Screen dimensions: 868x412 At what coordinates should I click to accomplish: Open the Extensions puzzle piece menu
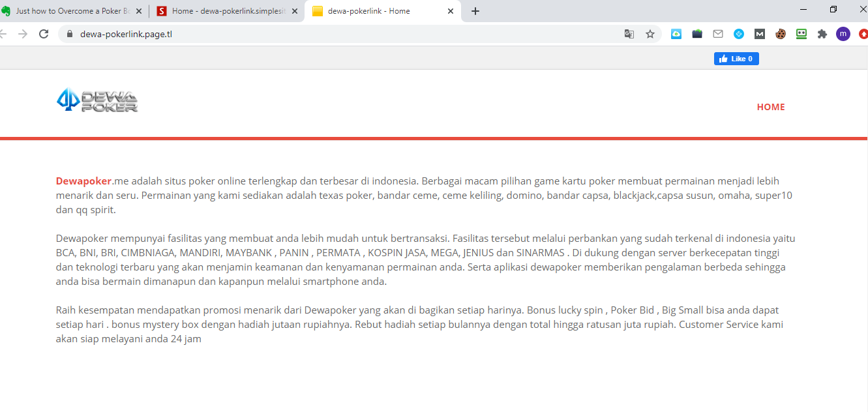point(822,34)
